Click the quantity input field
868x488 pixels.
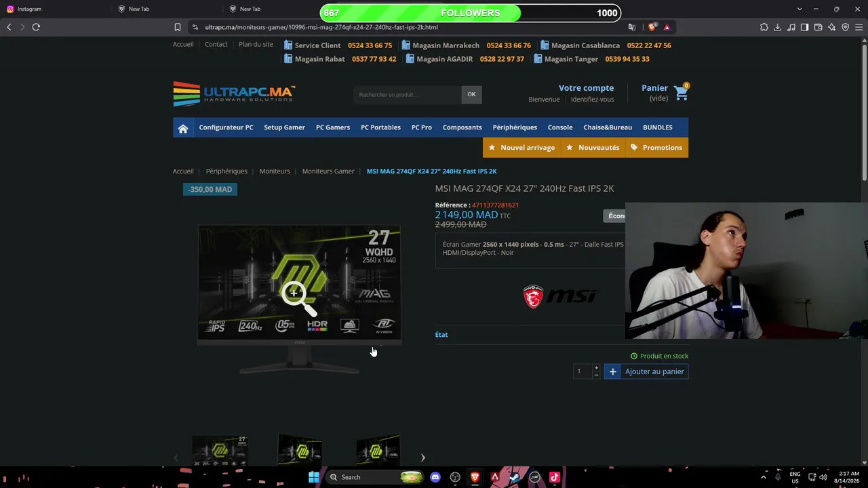(582, 371)
